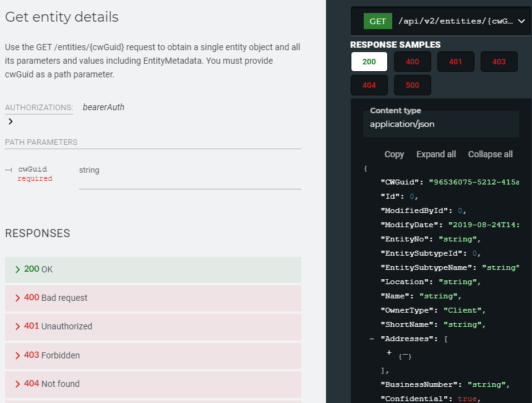This screenshot has width=532, height=403.
Task: Click Copy to copy the JSON sample
Action: point(394,154)
